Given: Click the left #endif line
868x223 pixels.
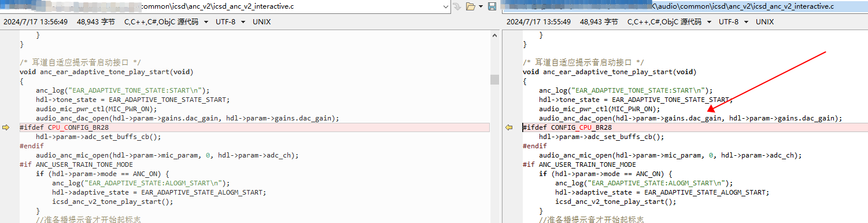Looking at the screenshot, I should pyautogui.click(x=32, y=146).
